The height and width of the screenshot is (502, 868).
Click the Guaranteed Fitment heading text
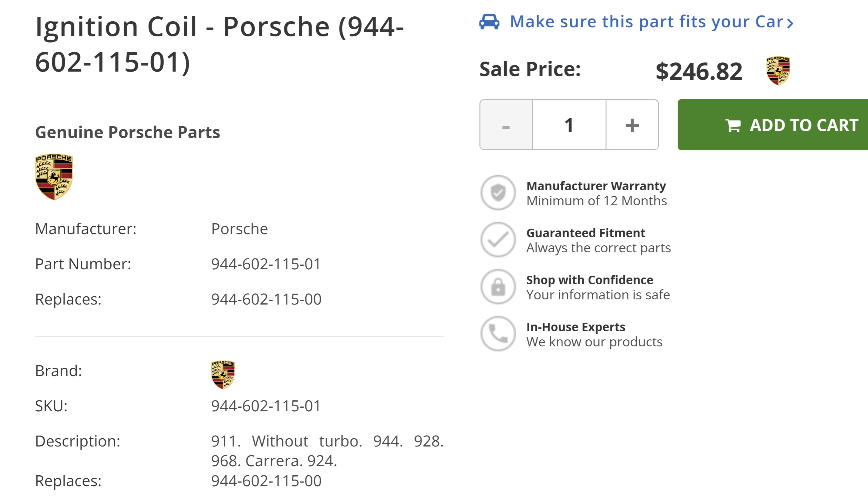[585, 233]
